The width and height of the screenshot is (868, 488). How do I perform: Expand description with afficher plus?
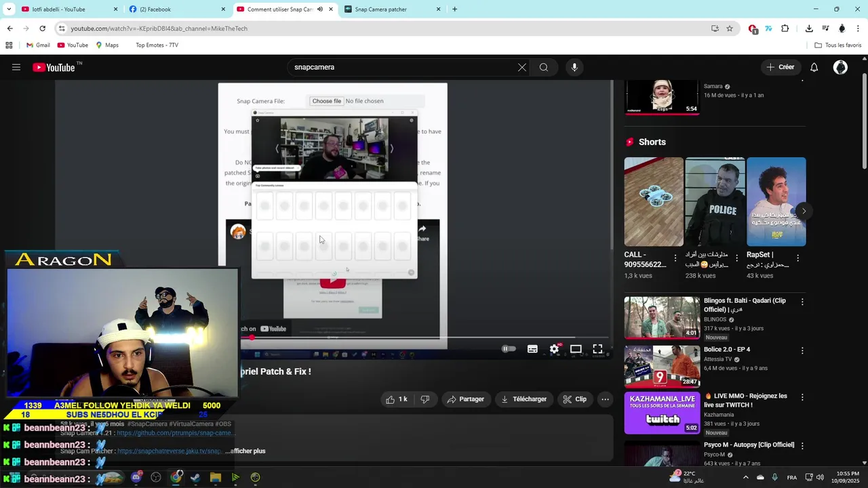point(248,451)
